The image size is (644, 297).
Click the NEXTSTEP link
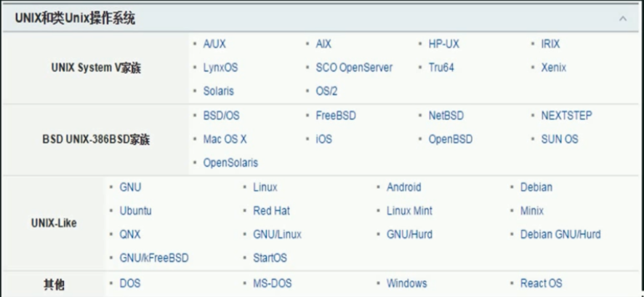click(x=567, y=116)
